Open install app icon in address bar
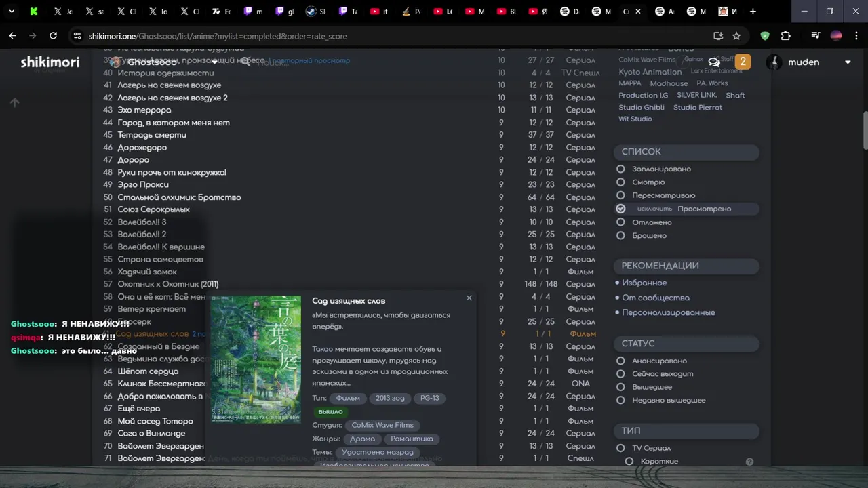Image resolution: width=868 pixels, height=488 pixels. coord(718,36)
